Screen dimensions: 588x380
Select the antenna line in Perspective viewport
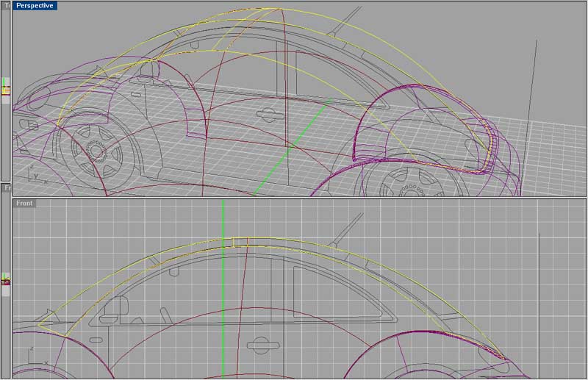[x=344, y=21]
